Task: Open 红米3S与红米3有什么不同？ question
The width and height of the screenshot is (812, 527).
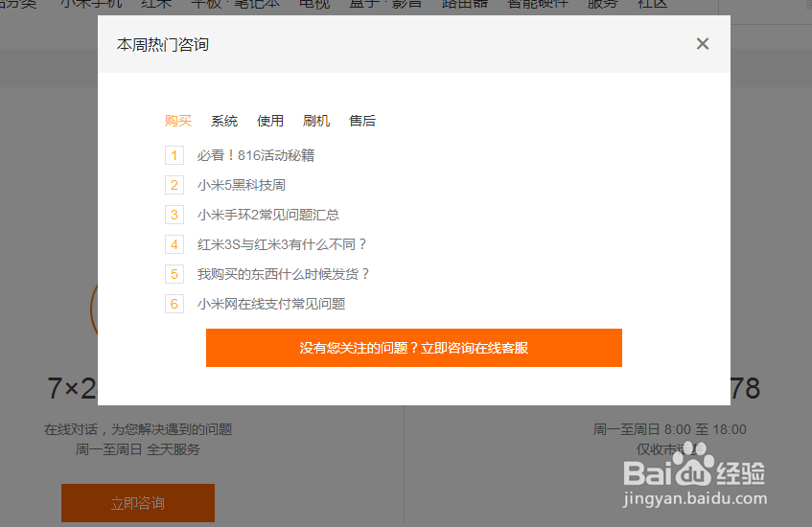Action: [282, 244]
